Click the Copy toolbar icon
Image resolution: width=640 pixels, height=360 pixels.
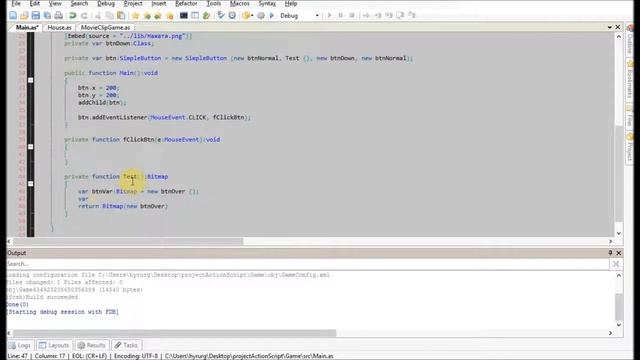click(x=109, y=16)
